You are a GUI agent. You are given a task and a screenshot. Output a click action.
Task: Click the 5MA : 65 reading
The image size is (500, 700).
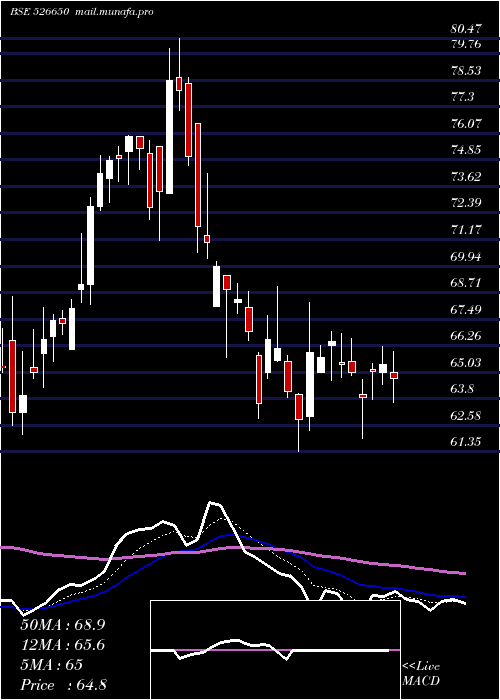coord(52,665)
